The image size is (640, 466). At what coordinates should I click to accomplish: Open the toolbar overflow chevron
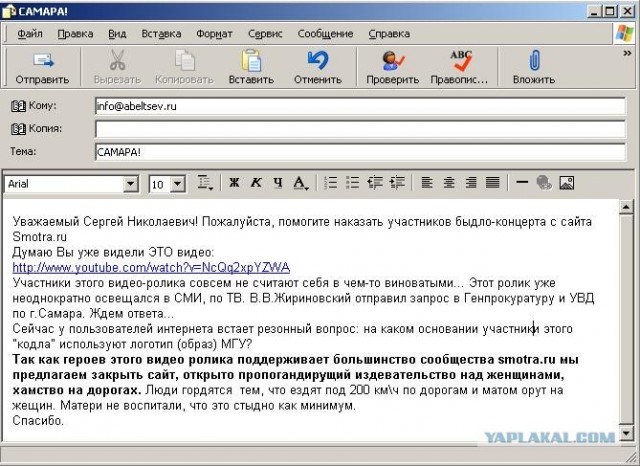[x=627, y=53]
